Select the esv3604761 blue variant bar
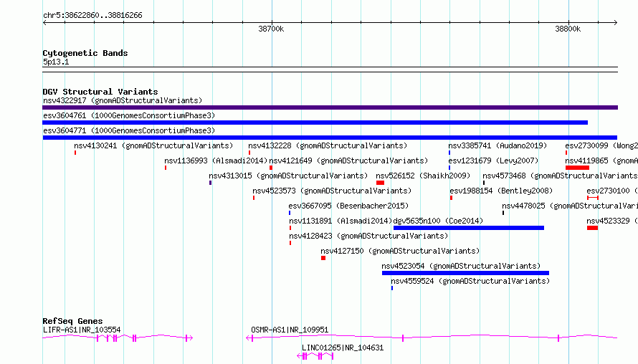This screenshot has height=364, width=638. point(315,123)
